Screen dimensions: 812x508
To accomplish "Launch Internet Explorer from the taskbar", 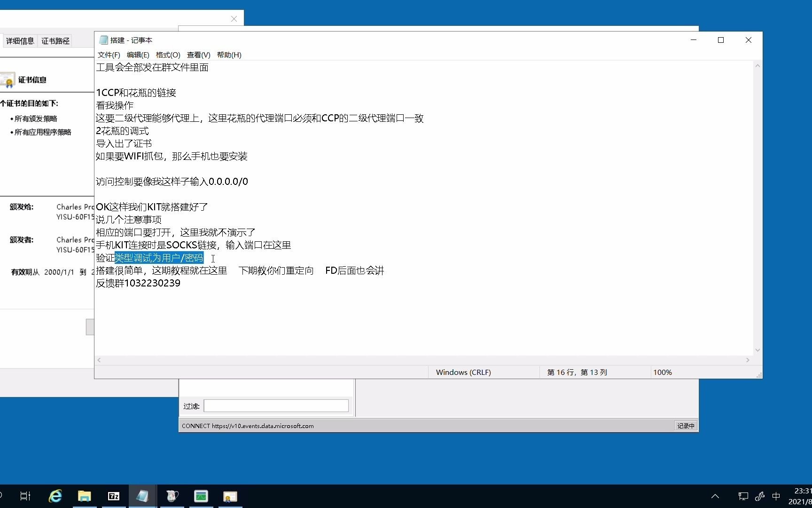I will point(55,496).
